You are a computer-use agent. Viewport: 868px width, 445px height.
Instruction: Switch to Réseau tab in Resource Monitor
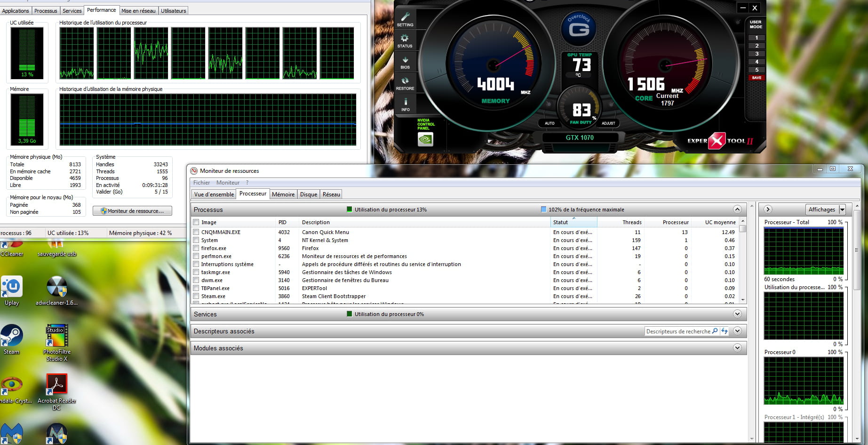point(331,194)
